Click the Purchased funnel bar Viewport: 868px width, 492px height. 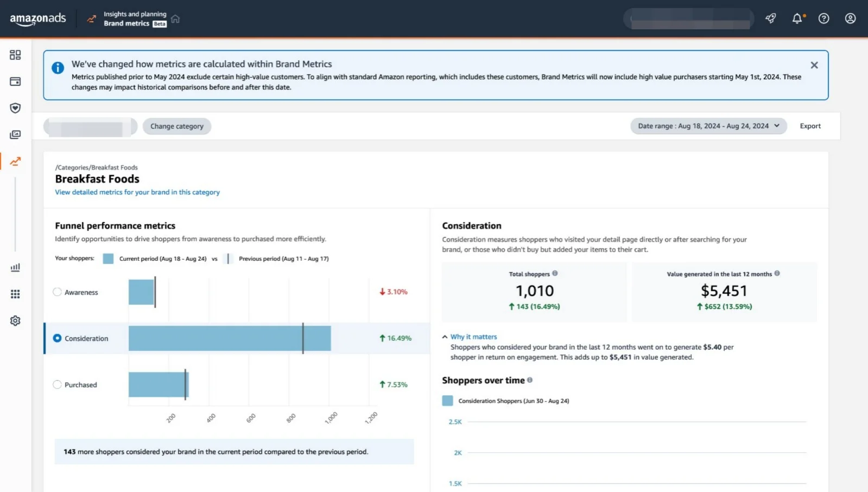[x=158, y=384]
